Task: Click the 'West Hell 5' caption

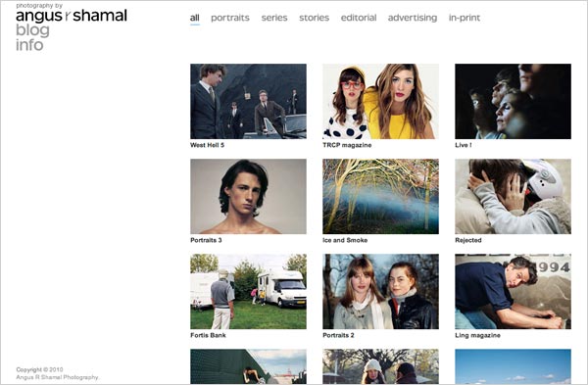Action: coord(207,145)
